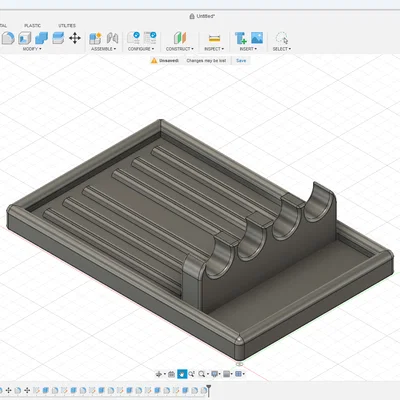Screen dimensions: 400x400
Task: Click the New Component icon
Action: tap(95, 38)
